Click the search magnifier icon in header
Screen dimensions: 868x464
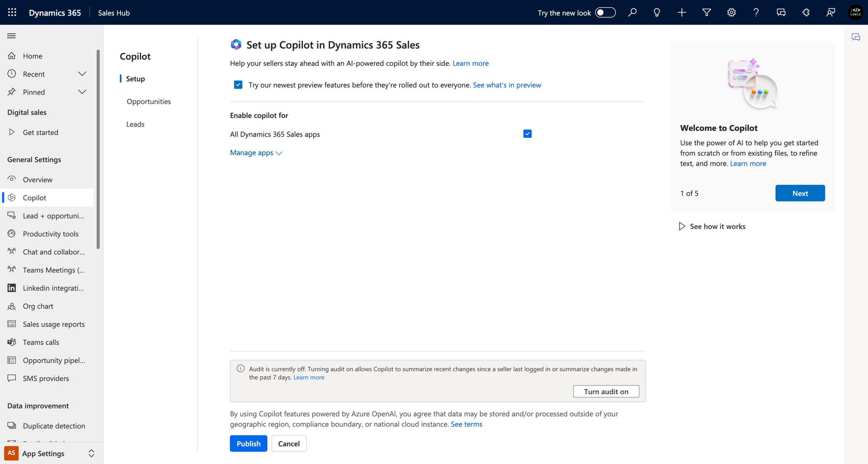pyautogui.click(x=632, y=13)
